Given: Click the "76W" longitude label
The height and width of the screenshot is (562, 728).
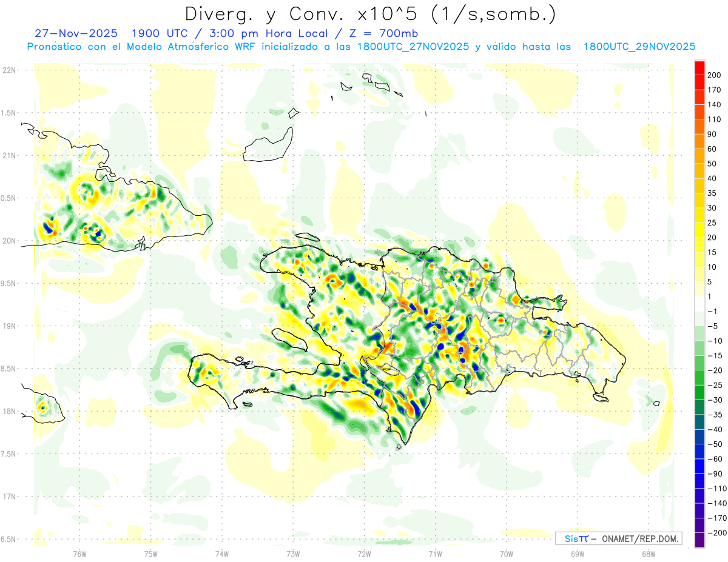Looking at the screenshot, I should click(x=79, y=554).
